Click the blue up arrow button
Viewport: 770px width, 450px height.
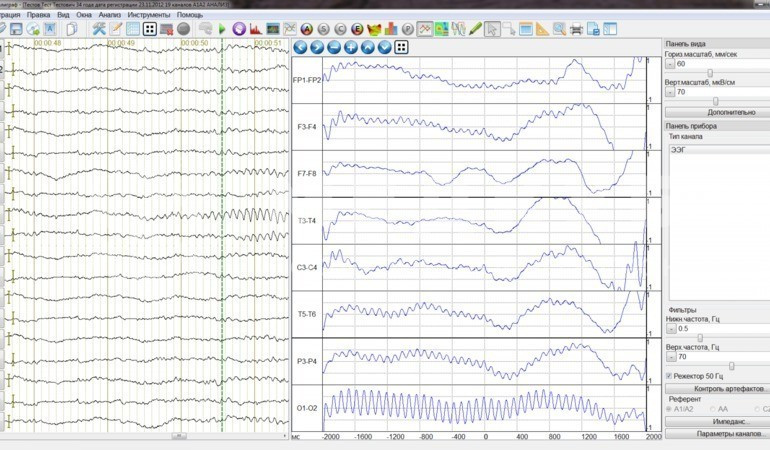pyautogui.click(x=368, y=48)
